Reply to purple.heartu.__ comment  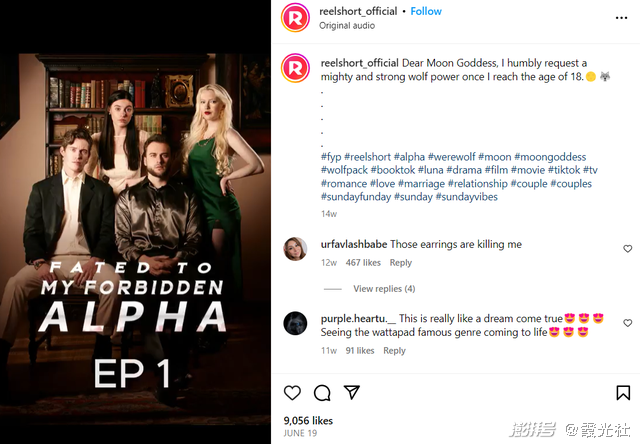coord(394,351)
